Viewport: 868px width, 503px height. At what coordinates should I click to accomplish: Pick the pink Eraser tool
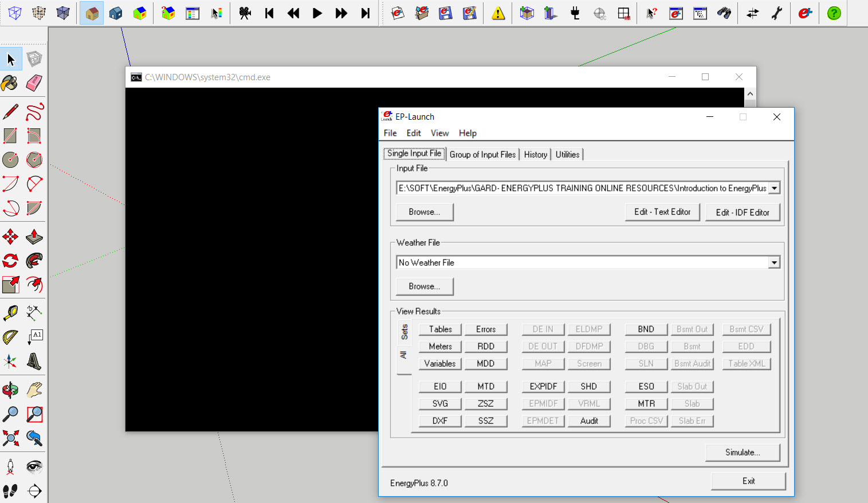[x=34, y=84]
